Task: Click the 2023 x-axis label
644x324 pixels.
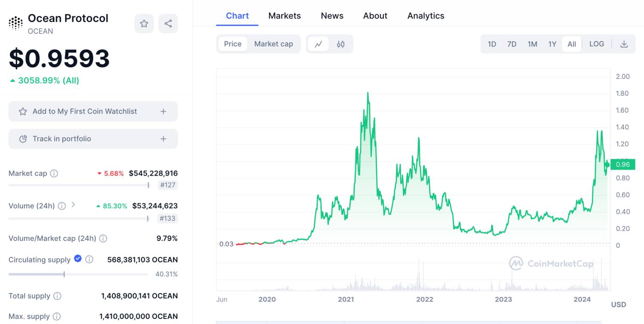Action: (503, 299)
